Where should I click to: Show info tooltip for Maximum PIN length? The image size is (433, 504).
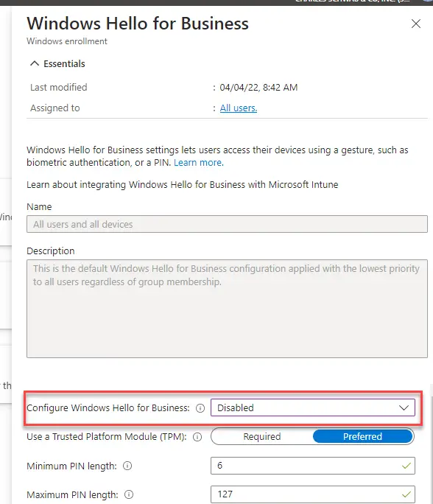coord(129,494)
